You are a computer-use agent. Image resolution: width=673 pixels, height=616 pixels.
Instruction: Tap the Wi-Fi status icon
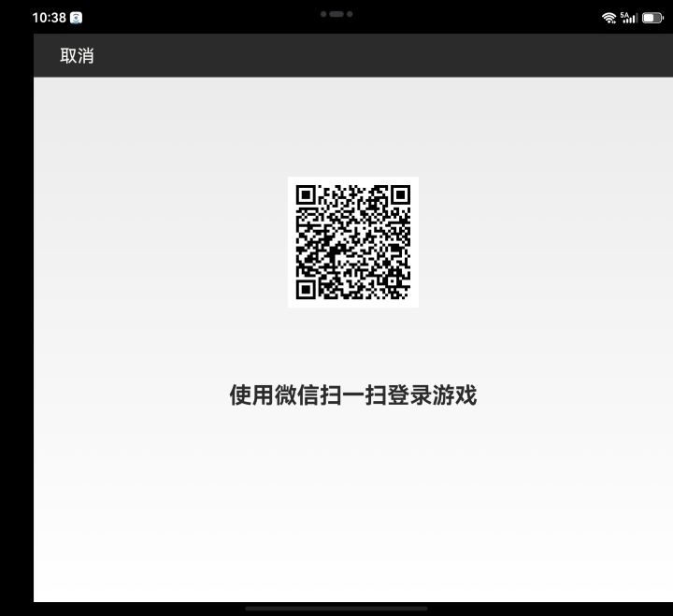tap(609, 18)
